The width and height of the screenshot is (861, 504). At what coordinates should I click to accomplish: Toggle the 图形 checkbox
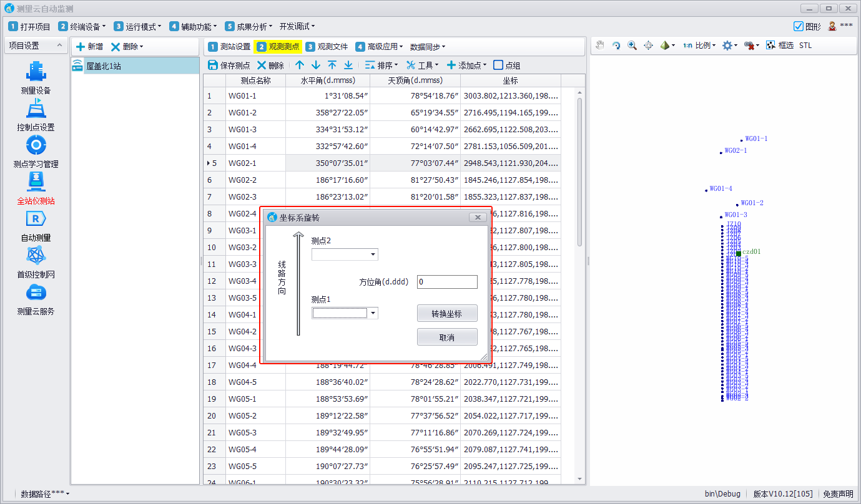click(x=798, y=26)
